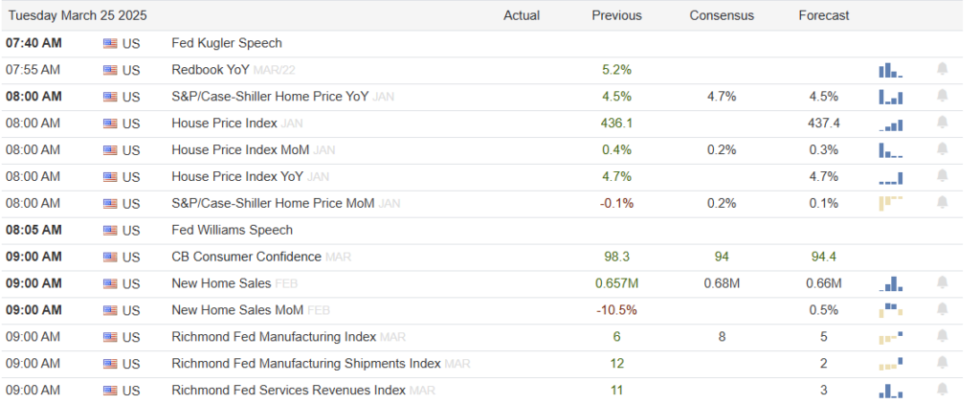Click the US flag beside CB Consumer Confidence
The image size is (980, 404).
pos(110,257)
